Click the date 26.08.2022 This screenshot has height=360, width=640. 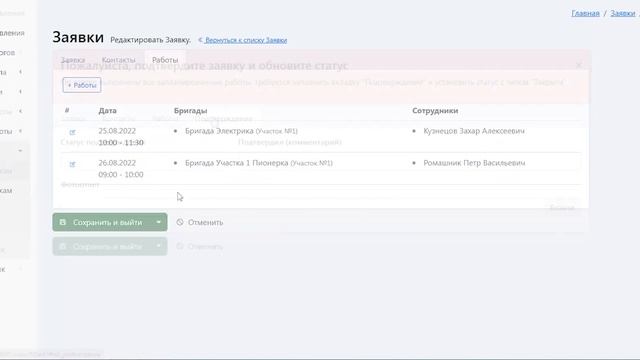(x=117, y=162)
